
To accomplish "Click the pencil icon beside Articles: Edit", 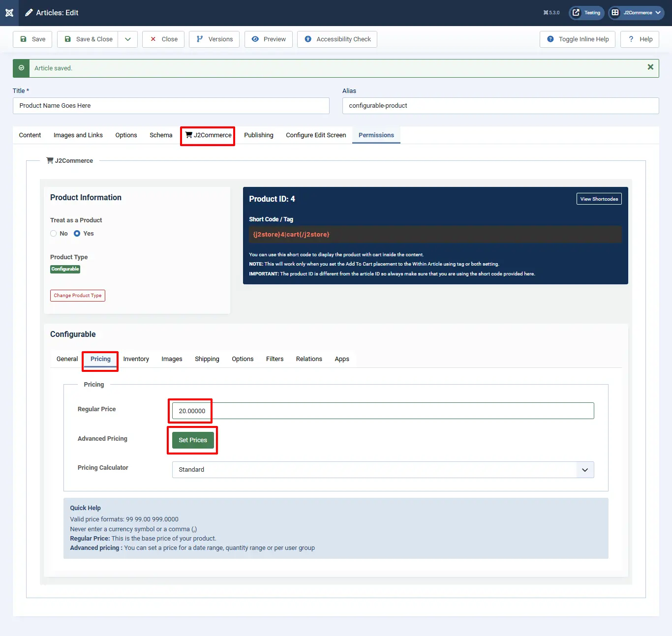I will pyautogui.click(x=29, y=13).
